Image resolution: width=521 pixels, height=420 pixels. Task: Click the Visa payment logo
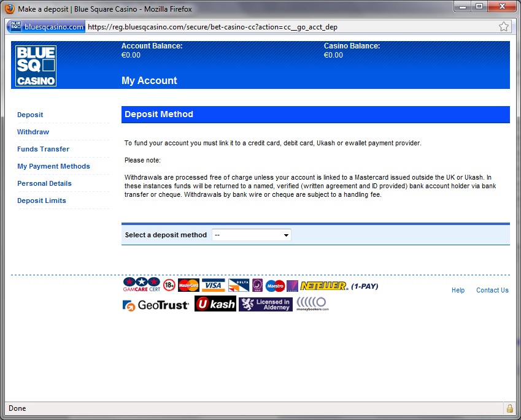(x=214, y=286)
